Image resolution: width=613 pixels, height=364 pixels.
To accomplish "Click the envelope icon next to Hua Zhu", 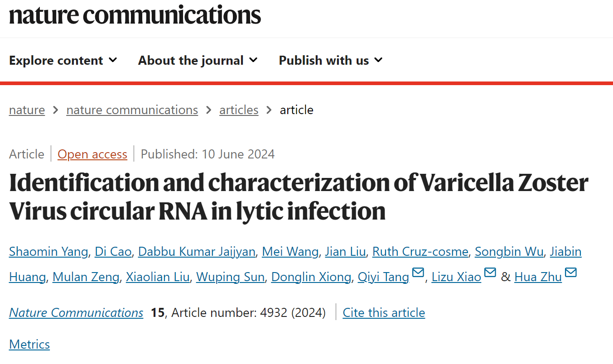I will (571, 273).
